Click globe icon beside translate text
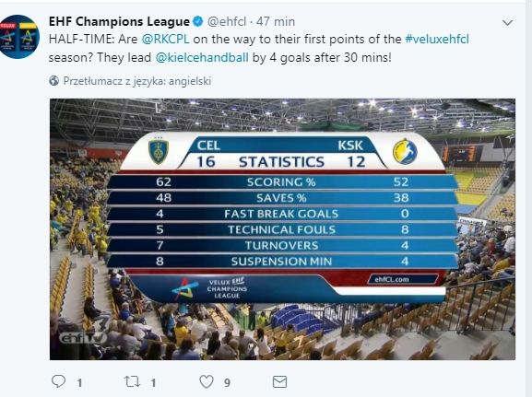The width and height of the screenshot is (532, 397). tap(54, 81)
